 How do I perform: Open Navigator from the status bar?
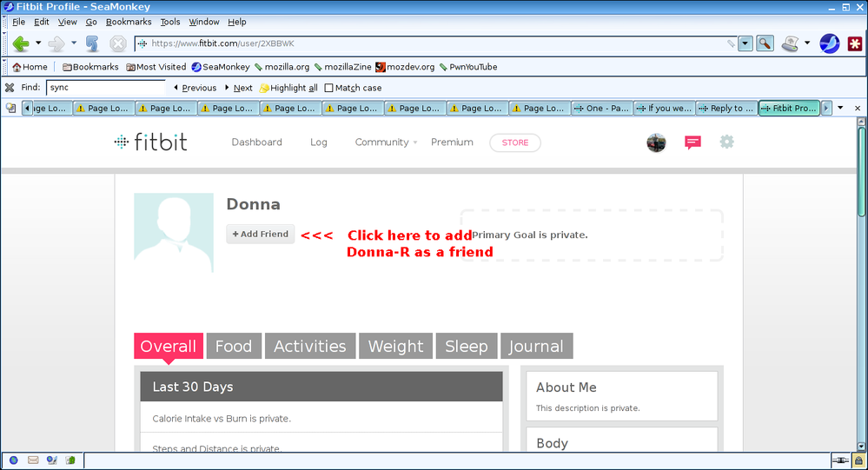tap(14, 460)
